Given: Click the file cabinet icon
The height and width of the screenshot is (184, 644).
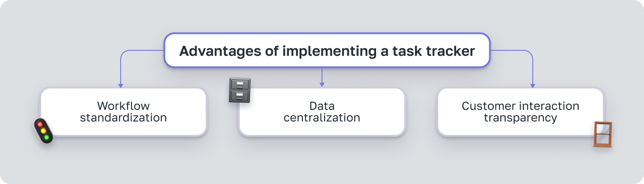Looking at the screenshot, I should [240, 90].
